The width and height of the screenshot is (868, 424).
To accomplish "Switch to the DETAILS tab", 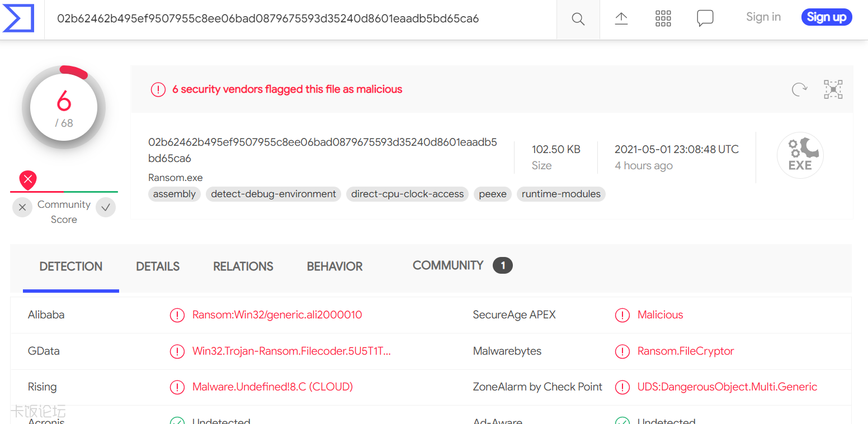I will [158, 266].
